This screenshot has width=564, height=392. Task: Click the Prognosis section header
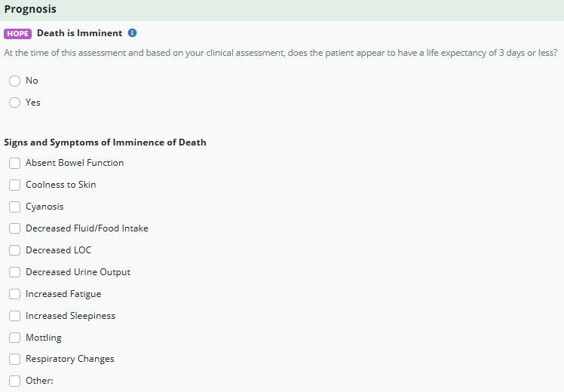pyautogui.click(x=30, y=9)
